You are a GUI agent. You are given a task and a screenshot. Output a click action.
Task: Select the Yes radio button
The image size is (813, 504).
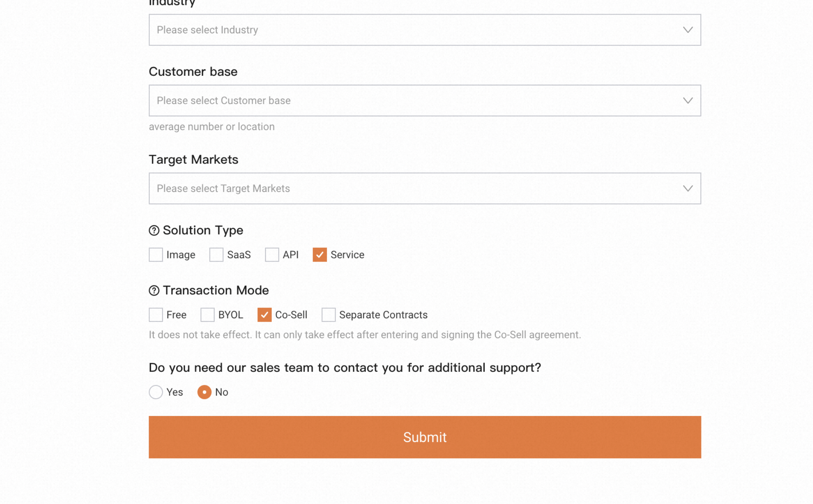(156, 392)
